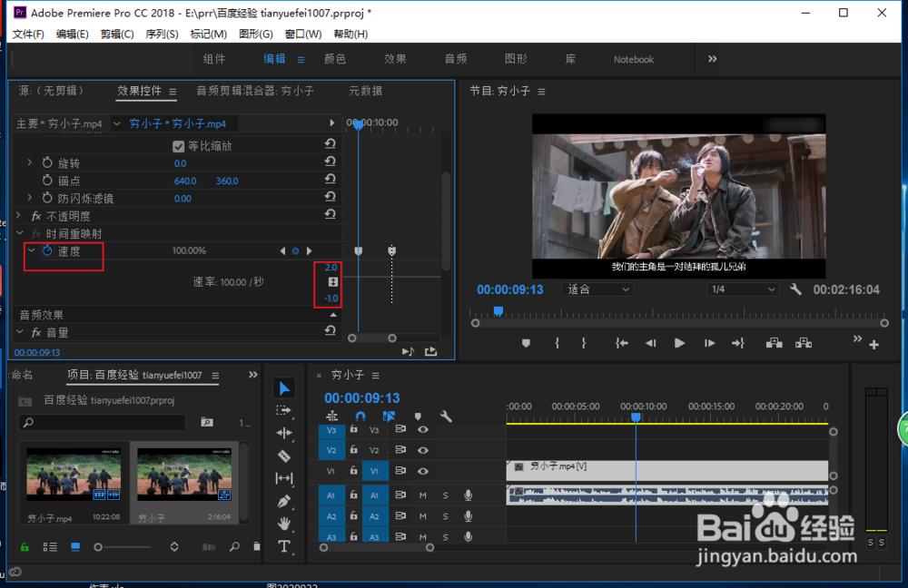
Task: Step forward one frame
Action: click(x=709, y=343)
